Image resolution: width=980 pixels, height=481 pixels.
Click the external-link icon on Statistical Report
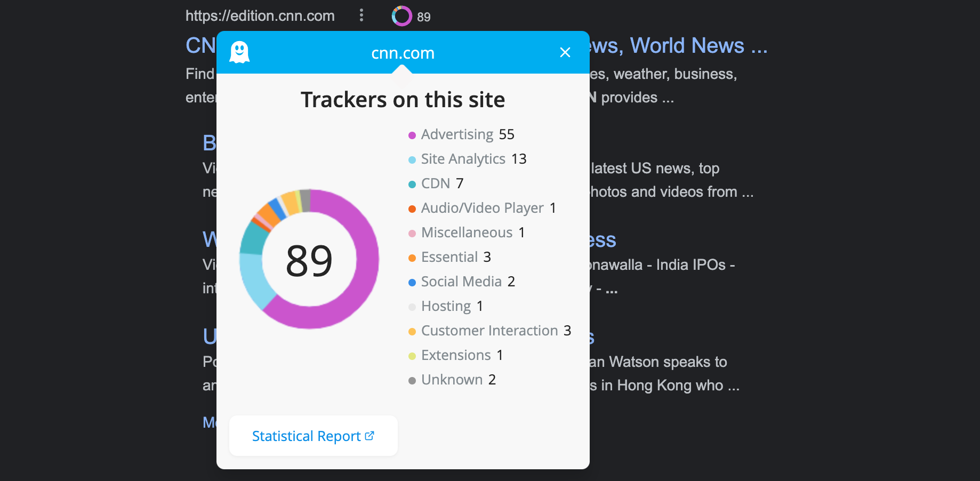(x=370, y=436)
